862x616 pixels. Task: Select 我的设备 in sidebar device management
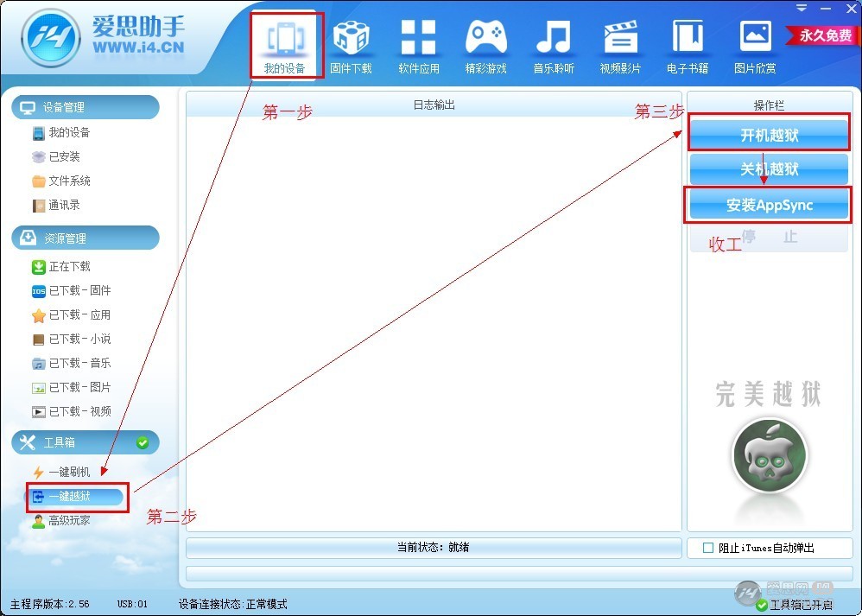pyautogui.click(x=61, y=132)
